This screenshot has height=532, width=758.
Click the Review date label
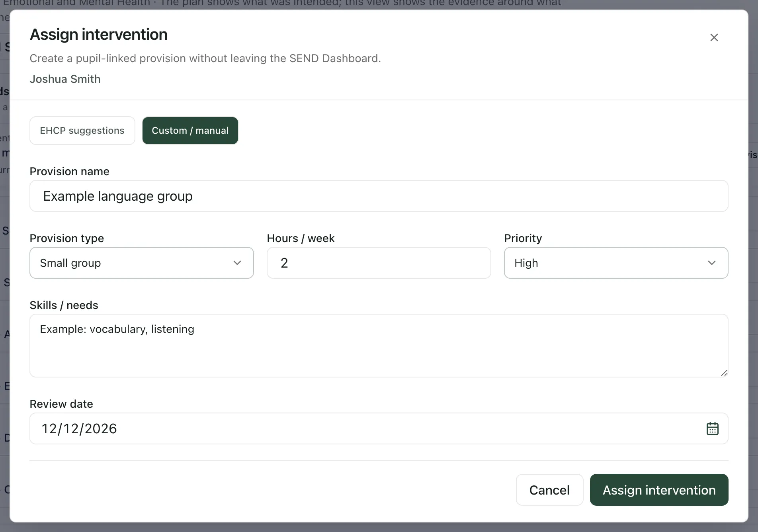[61, 404]
